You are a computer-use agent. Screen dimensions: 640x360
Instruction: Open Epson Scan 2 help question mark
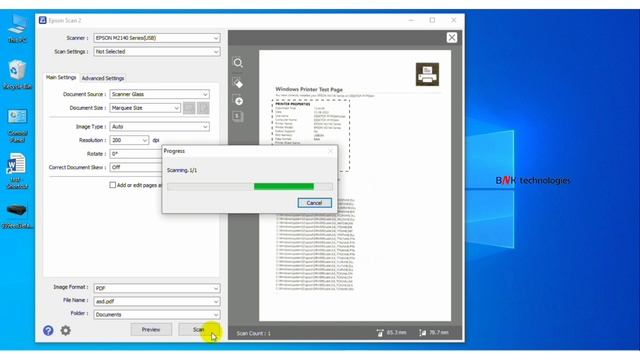tap(48, 330)
